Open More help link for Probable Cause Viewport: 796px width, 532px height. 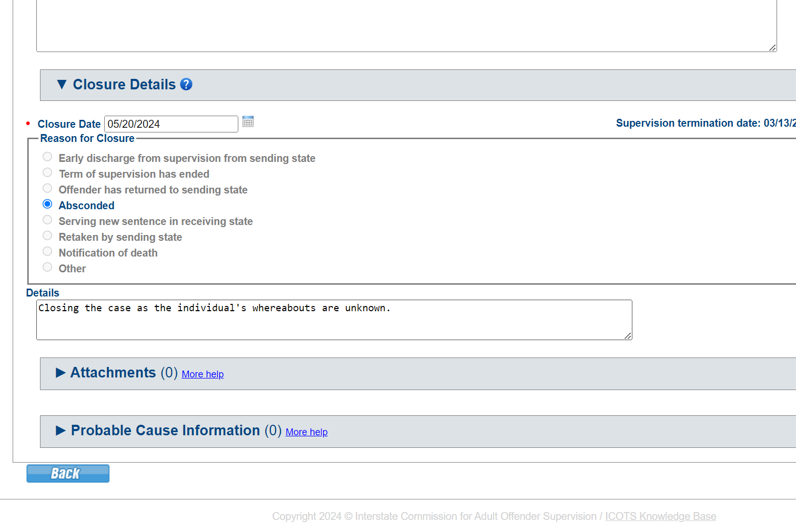tap(306, 432)
